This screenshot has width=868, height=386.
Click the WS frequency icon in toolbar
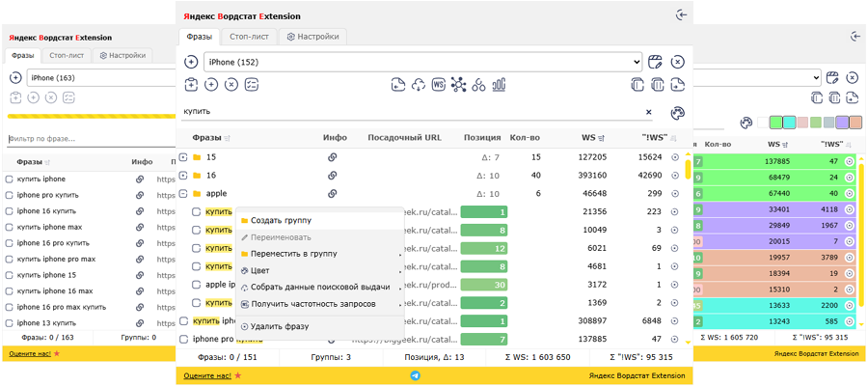pyautogui.click(x=438, y=85)
